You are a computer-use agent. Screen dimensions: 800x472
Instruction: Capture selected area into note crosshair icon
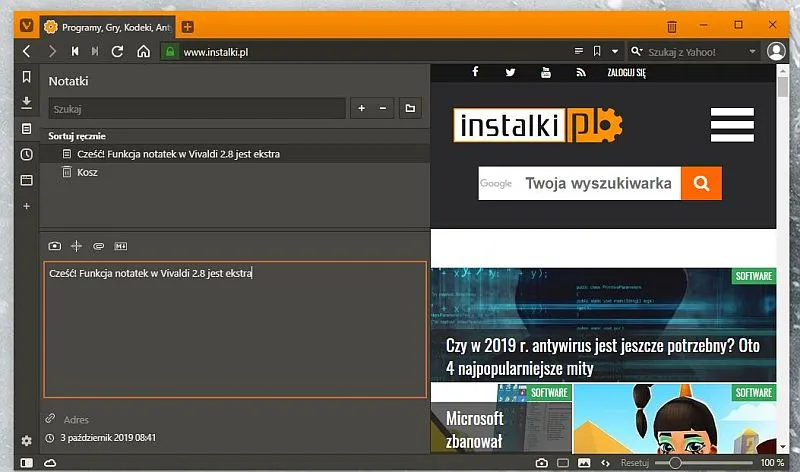click(76, 246)
